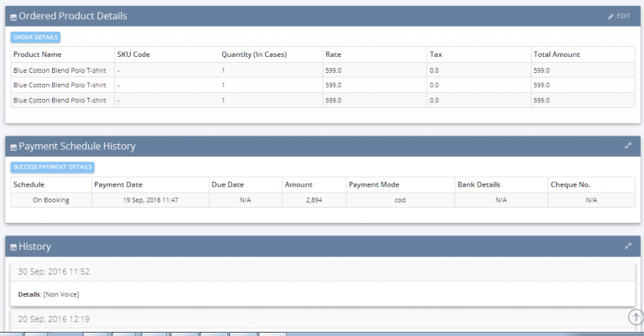
Task: Click the Payment Schedule History title
Action: pos(77,146)
